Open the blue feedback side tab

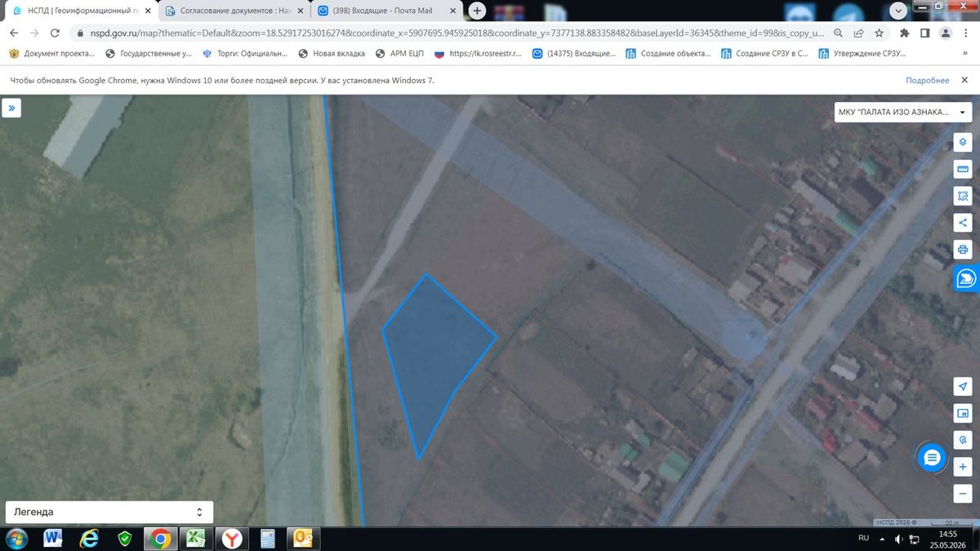coord(966,278)
